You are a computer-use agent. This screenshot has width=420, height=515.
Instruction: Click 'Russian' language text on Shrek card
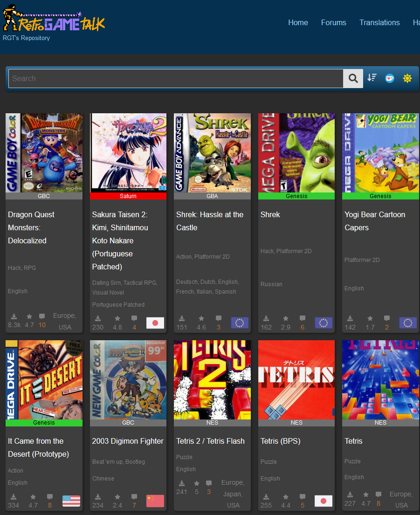pos(271,284)
